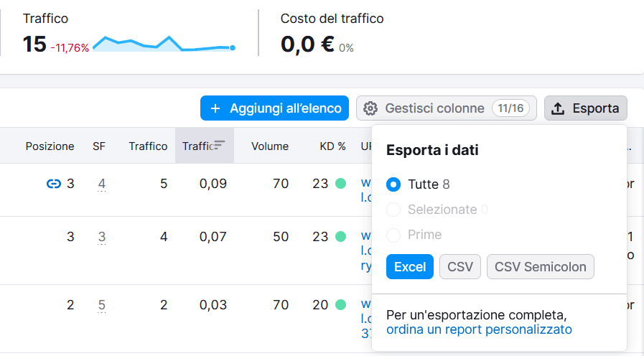Screen dimensions: 644x356
Task: Sort by the Volume column header
Action: (269, 146)
